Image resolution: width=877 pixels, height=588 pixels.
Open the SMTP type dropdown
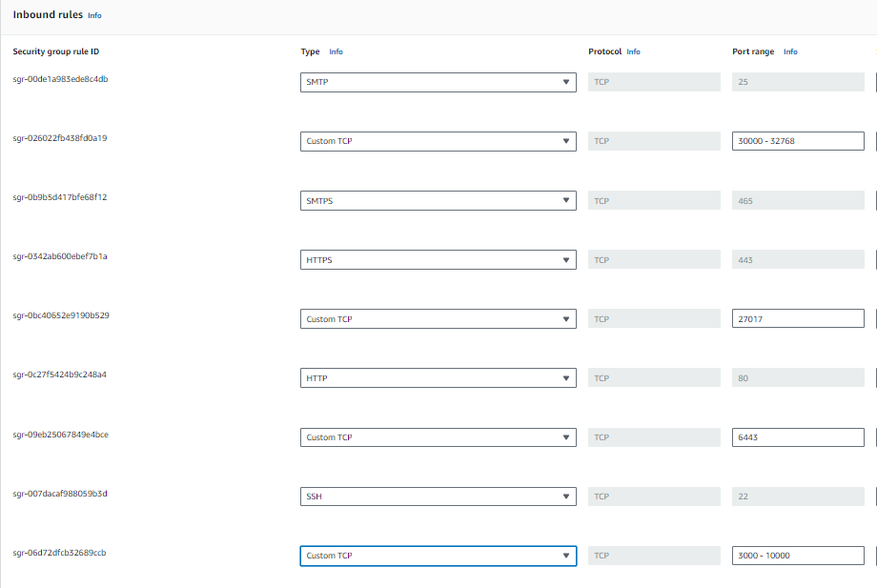(438, 82)
